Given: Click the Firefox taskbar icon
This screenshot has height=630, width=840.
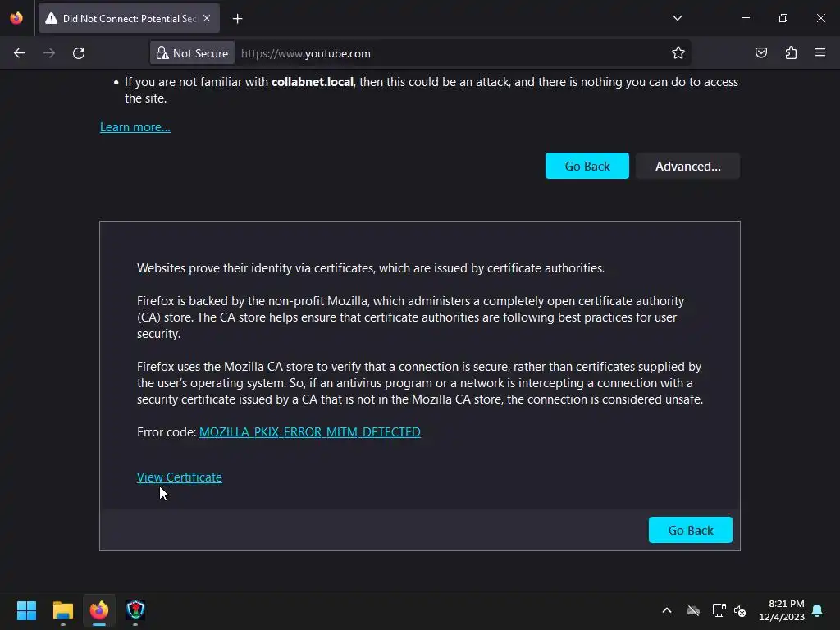Looking at the screenshot, I should (99, 610).
